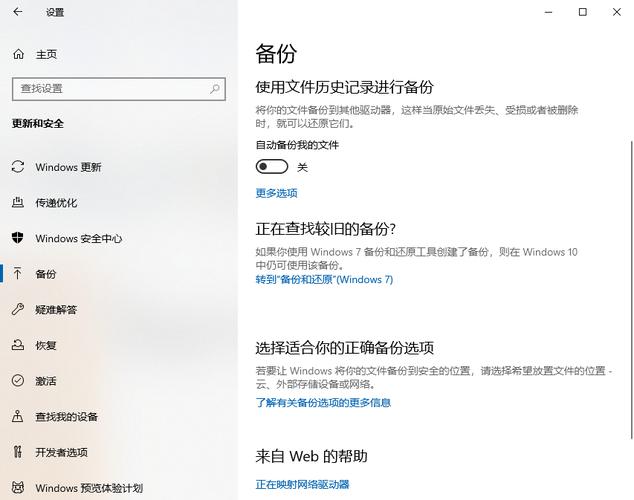Click the 恢复 icon

point(18,345)
